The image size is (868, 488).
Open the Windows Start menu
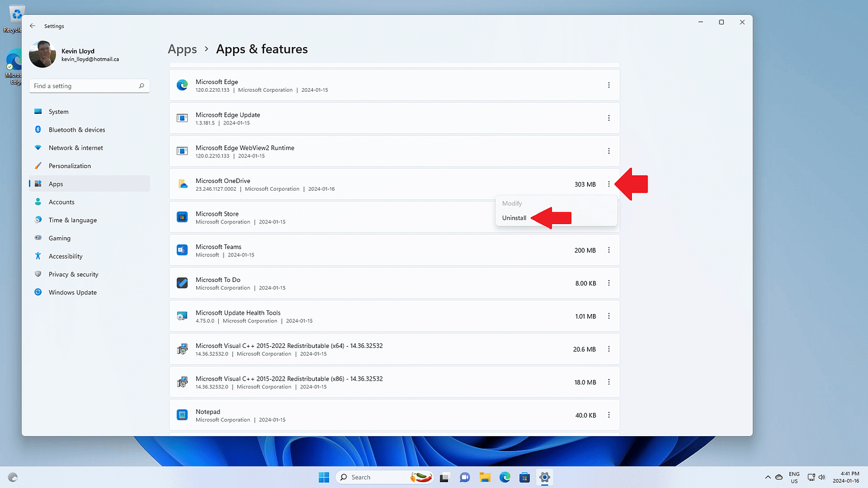coord(324,477)
